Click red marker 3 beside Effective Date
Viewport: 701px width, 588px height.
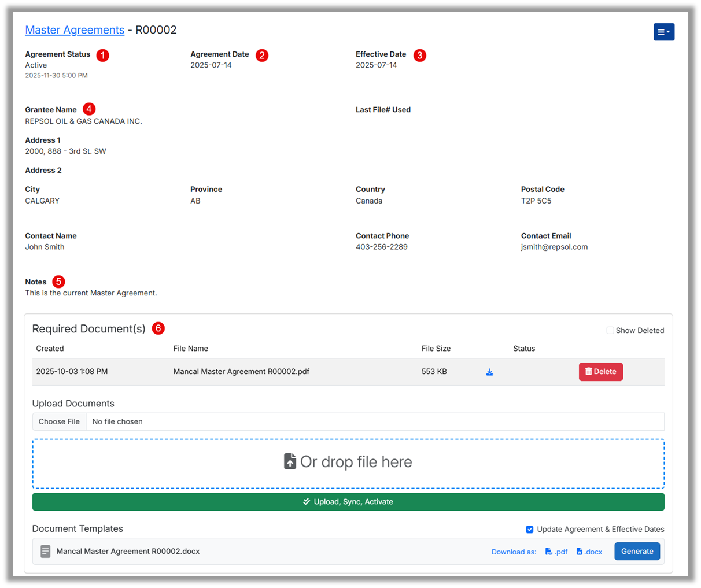pos(420,56)
